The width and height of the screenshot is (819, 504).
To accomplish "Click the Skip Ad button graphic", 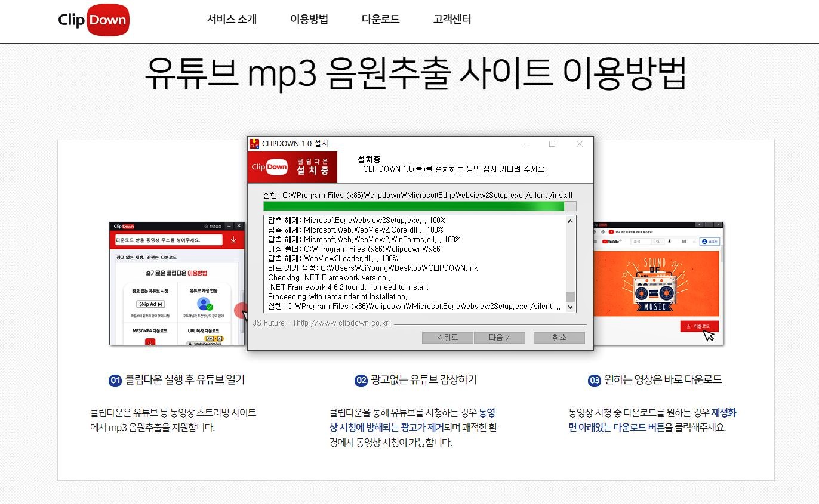I will tap(150, 304).
